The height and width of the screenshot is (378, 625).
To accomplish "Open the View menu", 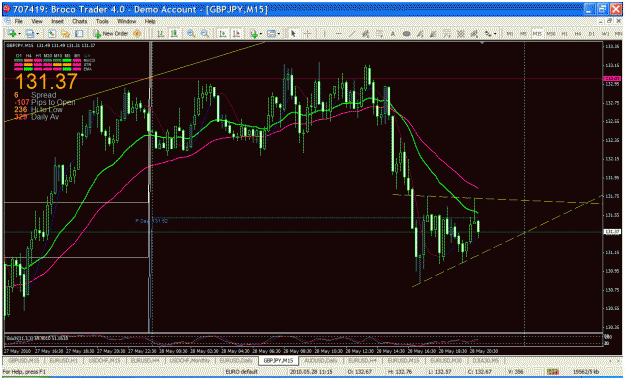I will pyautogui.click(x=37, y=21).
